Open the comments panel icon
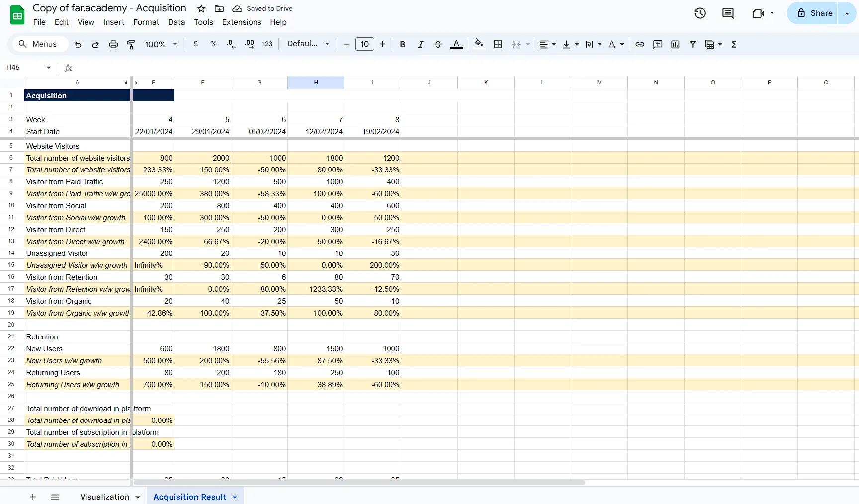The height and width of the screenshot is (504, 859). click(728, 13)
